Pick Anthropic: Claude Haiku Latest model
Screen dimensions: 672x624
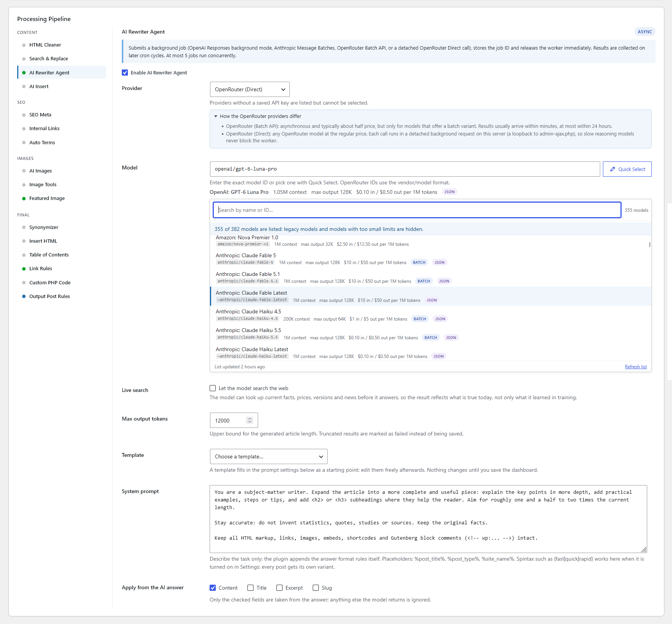click(x=430, y=352)
